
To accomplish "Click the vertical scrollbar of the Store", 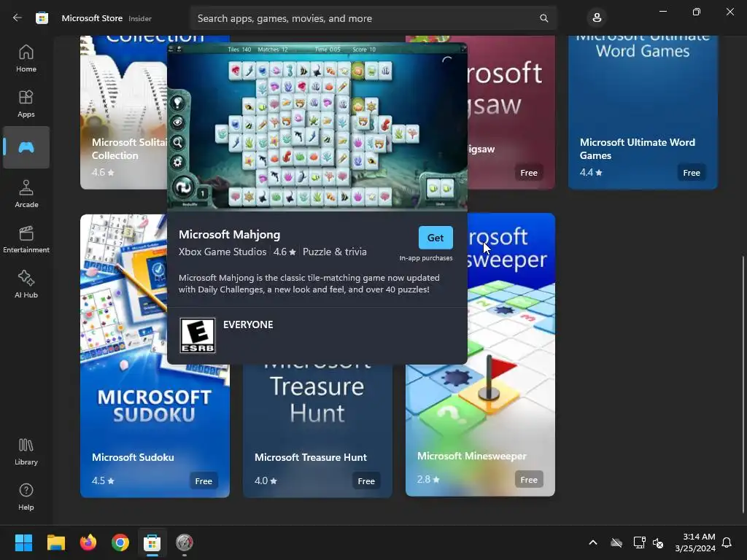I will click(x=743, y=385).
